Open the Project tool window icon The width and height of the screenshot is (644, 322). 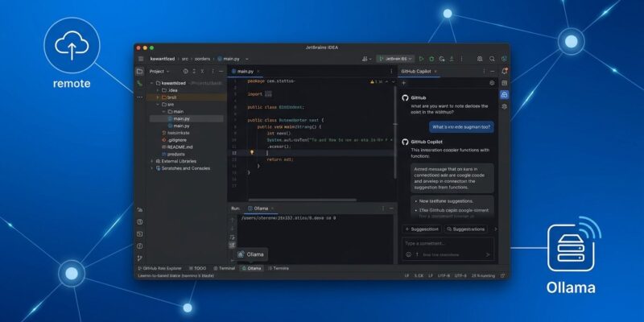coord(139,71)
